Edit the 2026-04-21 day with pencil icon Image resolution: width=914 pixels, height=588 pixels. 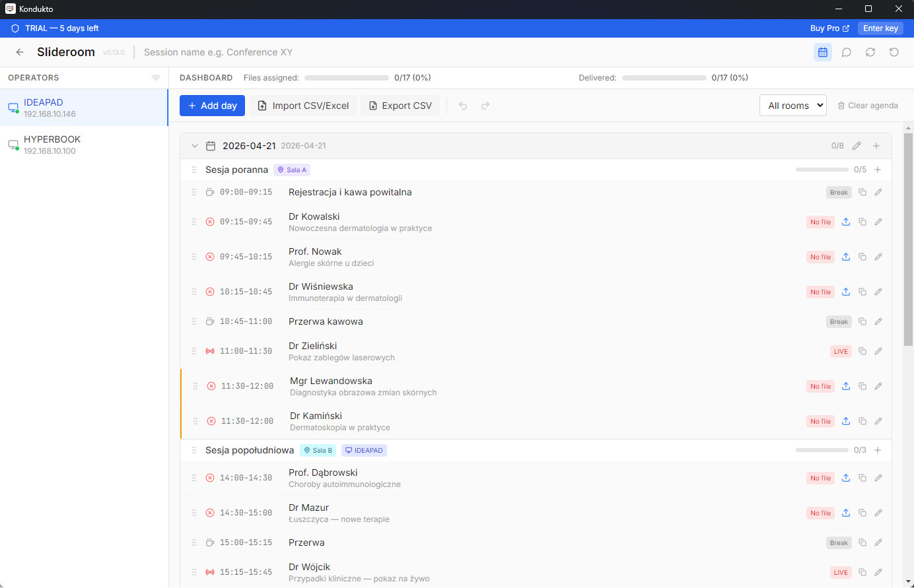point(857,146)
